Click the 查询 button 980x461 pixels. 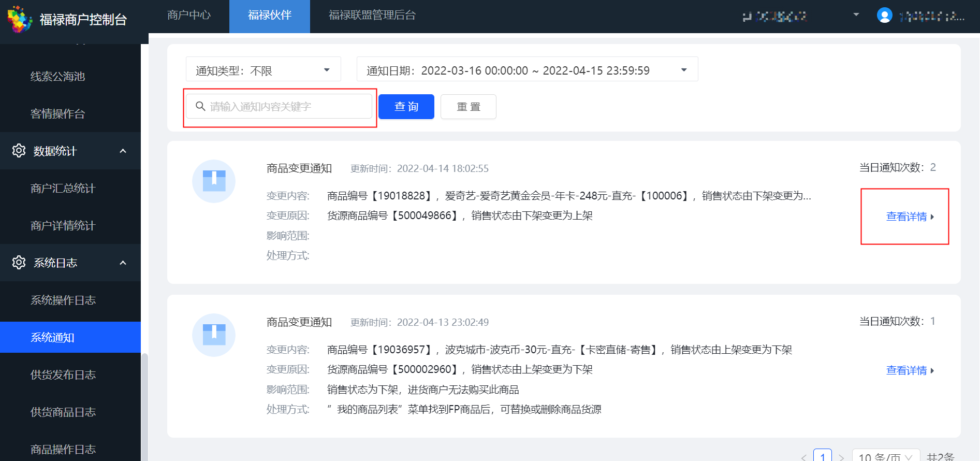[406, 107]
